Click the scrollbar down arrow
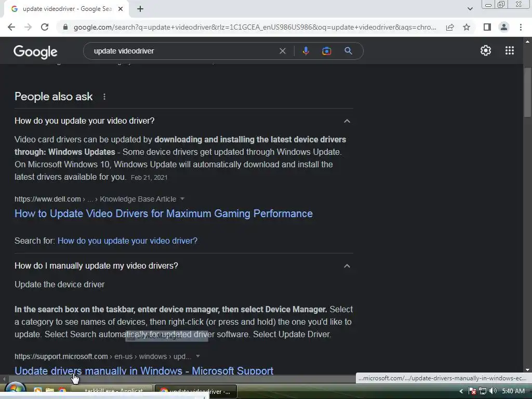The width and height of the screenshot is (532, 399). pos(527,370)
